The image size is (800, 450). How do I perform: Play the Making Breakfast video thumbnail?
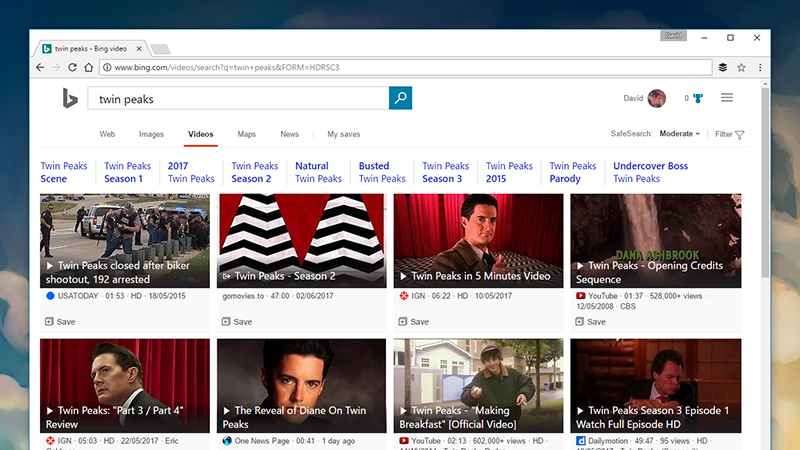479,386
